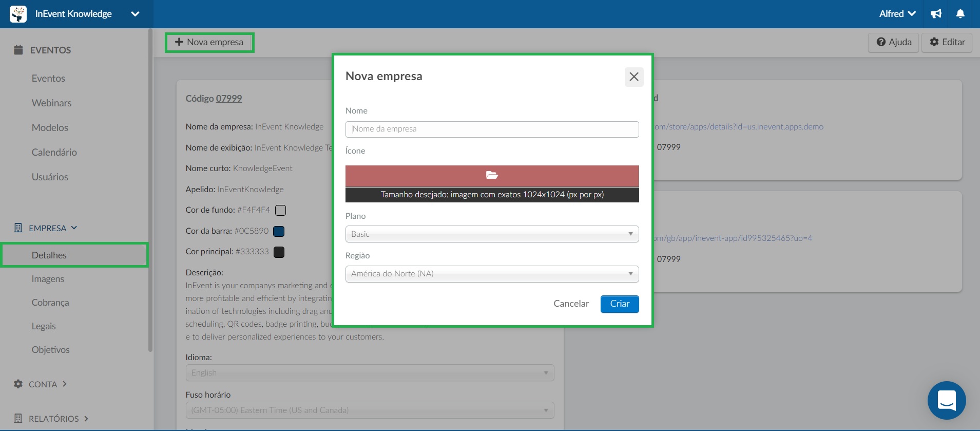Click the Cor principal #333333 swatch
The width and height of the screenshot is (980, 431).
point(279,252)
